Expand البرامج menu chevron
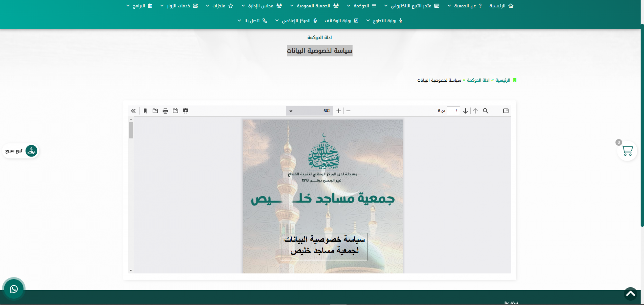Image resolution: width=644 pixels, height=305 pixels. 128,6
